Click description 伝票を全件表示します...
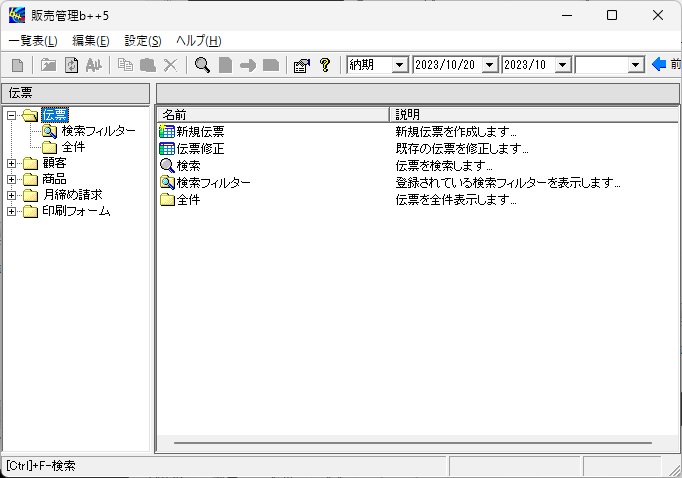This screenshot has width=682, height=478. pos(455,200)
